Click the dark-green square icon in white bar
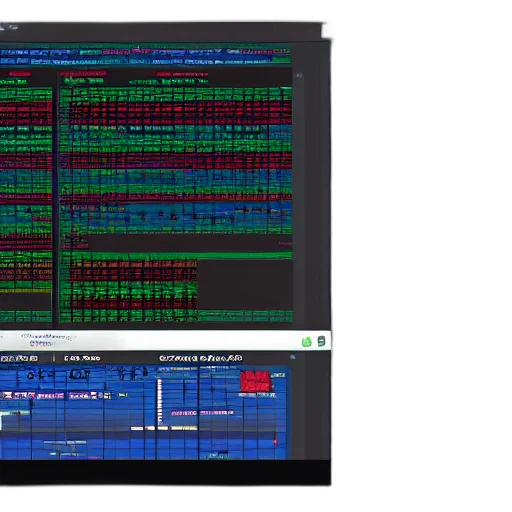Viewport: 512px width, 512px height. [321, 341]
